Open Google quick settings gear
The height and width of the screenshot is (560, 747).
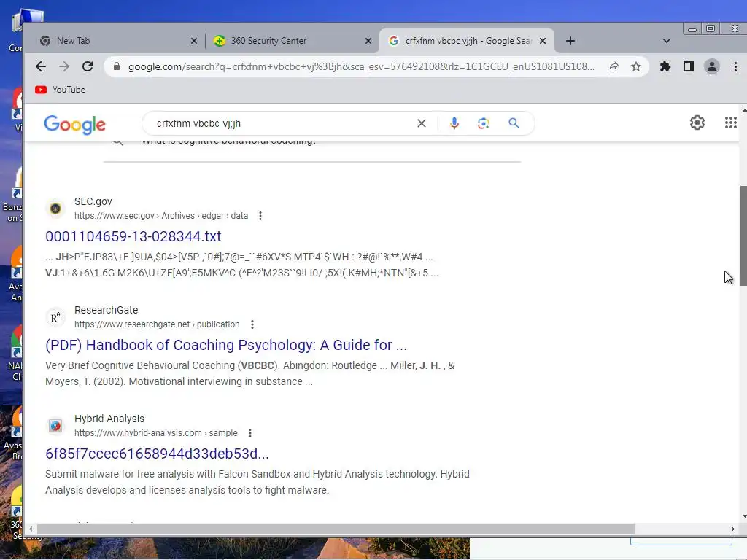tap(697, 122)
